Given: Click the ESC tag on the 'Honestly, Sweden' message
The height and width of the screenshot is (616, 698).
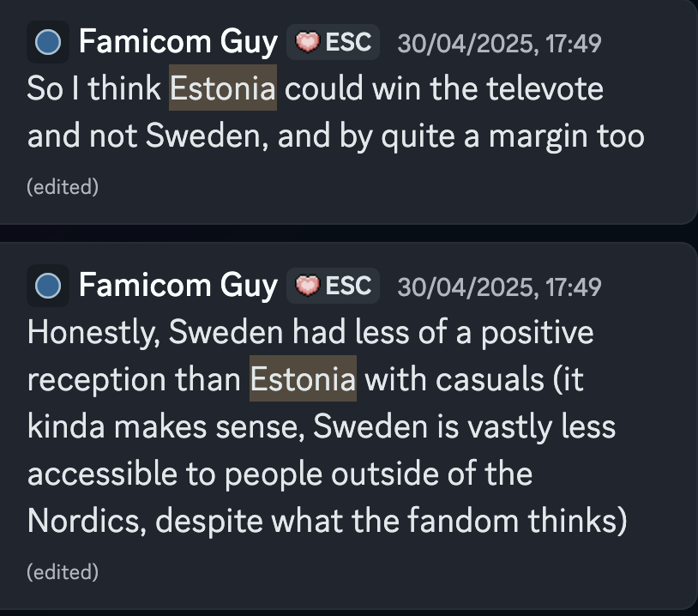Looking at the screenshot, I should (x=334, y=285).
